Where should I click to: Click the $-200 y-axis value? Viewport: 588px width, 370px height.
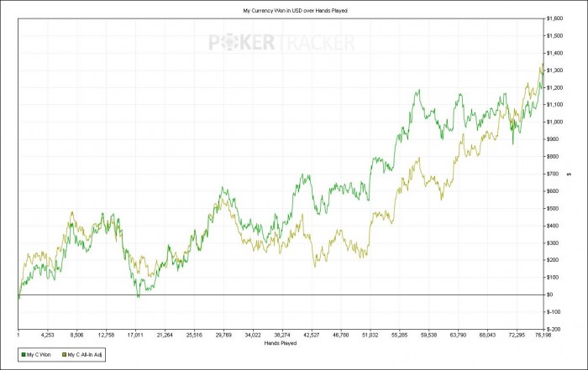tap(554, 329)
